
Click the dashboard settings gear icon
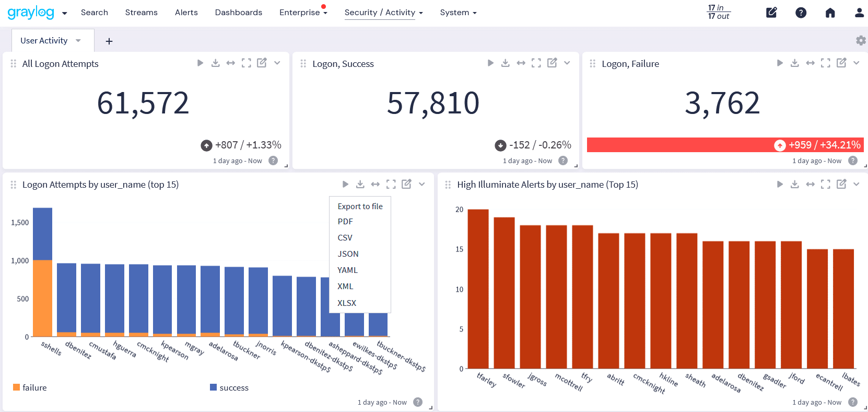pyautogui.click(x=861, y=40)
